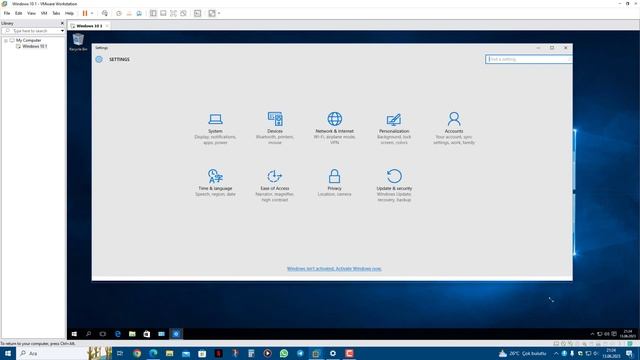Screen dimensions: 640x360
Task: Open WhatsApp from host taskbar
Action: pos(284,353)
